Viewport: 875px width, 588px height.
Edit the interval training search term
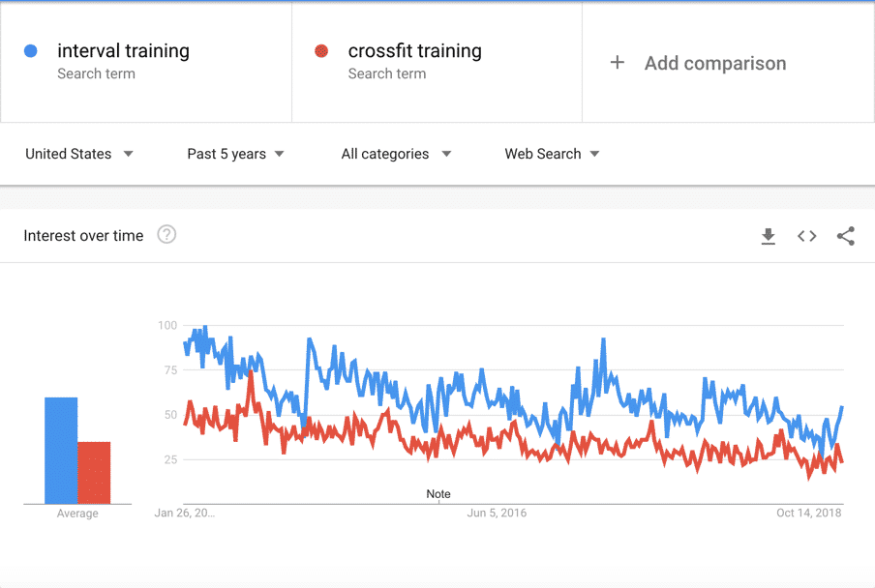[123, 50]
